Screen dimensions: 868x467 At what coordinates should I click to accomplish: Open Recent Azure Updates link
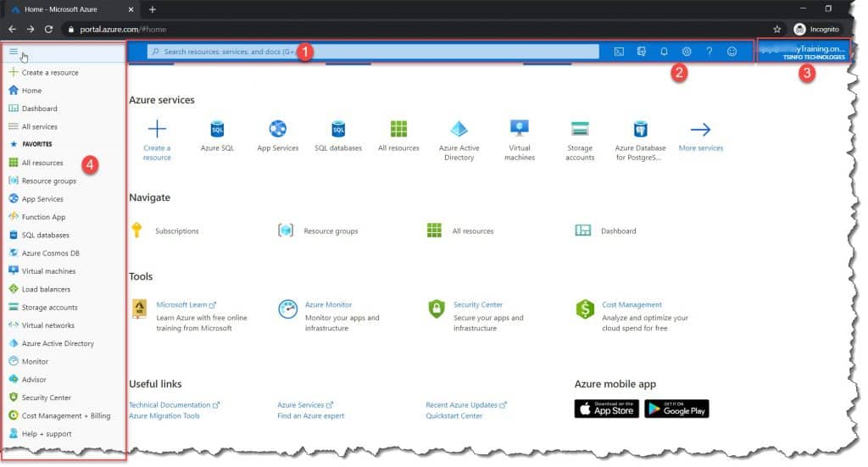(466, 405)
